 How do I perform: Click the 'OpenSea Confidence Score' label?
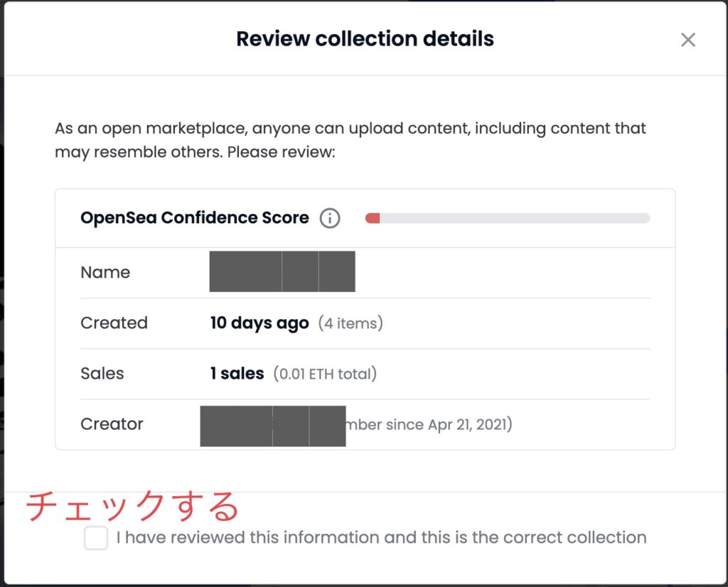pos(195,217)
